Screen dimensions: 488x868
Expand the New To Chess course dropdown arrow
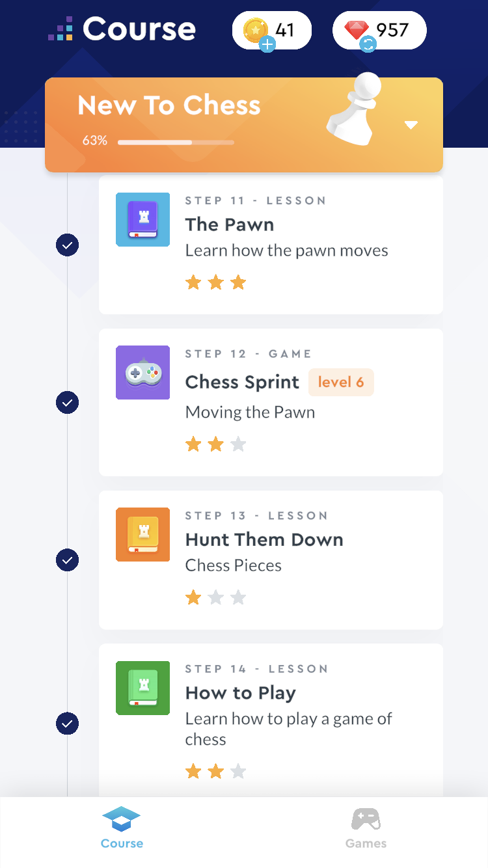pos(411,125)
